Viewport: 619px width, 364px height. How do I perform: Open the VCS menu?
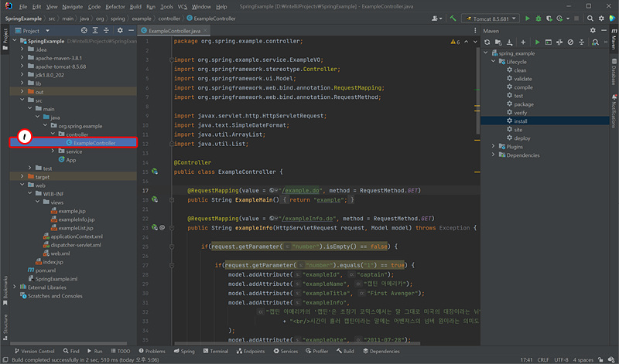point(183,7)
